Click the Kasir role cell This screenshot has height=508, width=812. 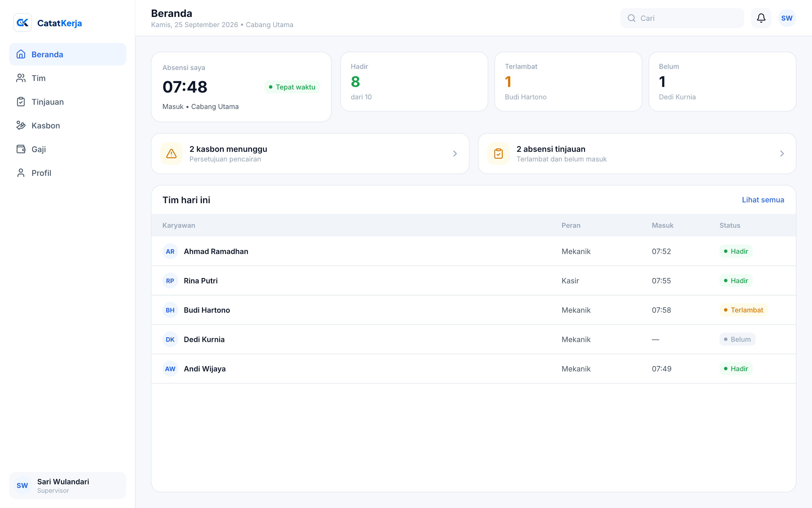(x=570, y=281)
